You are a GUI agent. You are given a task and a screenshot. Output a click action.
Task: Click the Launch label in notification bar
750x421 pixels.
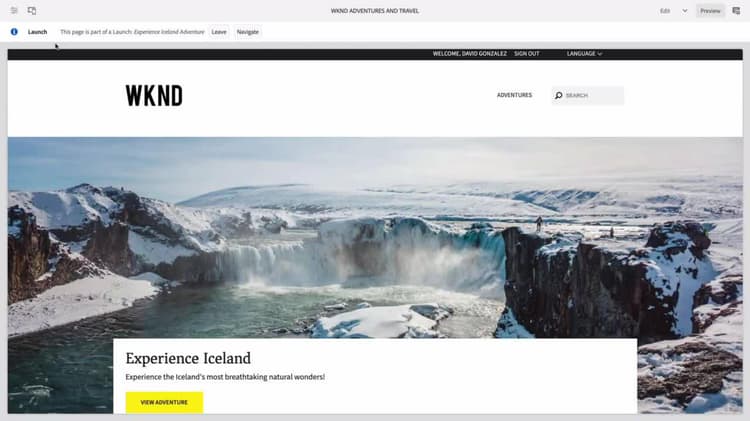[x=37, y=32]
